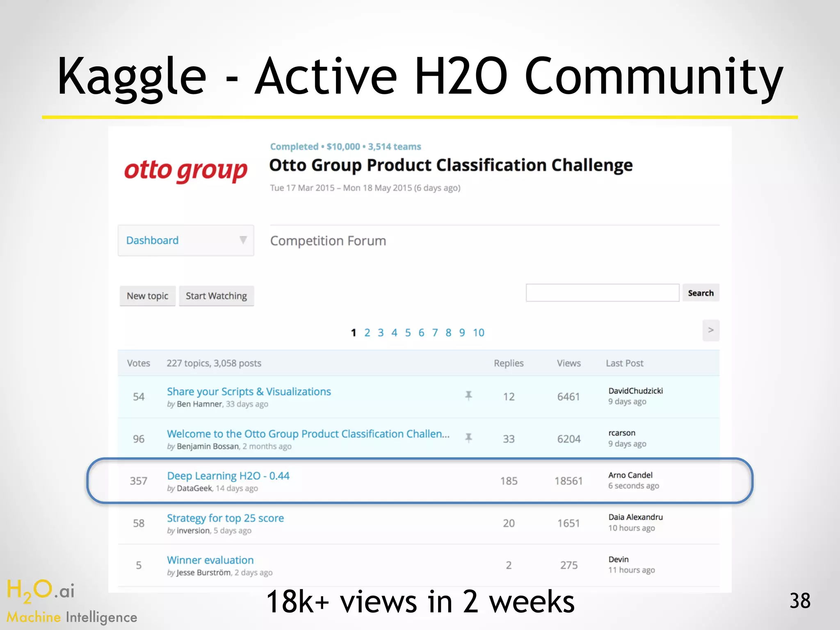840x630 pixels.
Task: Click last poster Devin
Action: (x=619, y=559)
